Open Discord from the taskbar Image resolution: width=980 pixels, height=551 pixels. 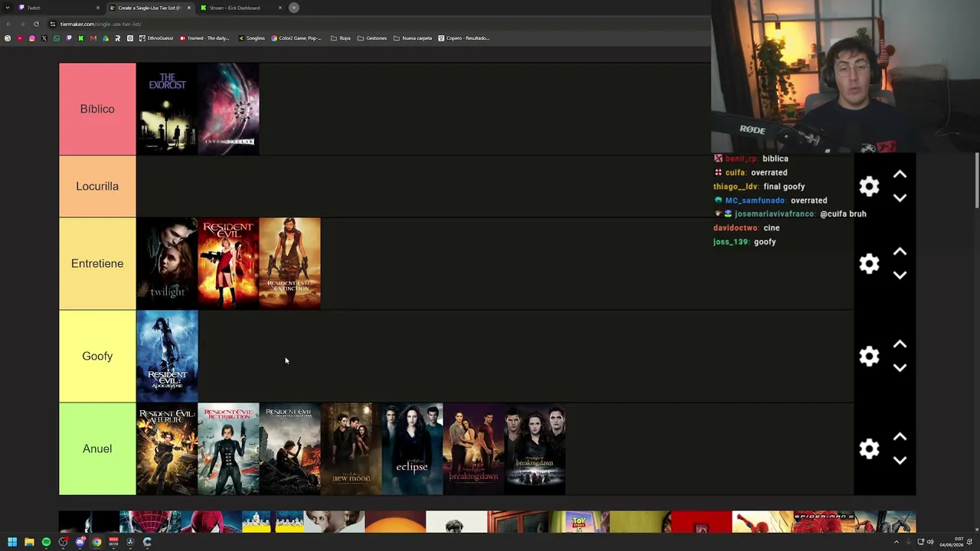click(80, 542)
